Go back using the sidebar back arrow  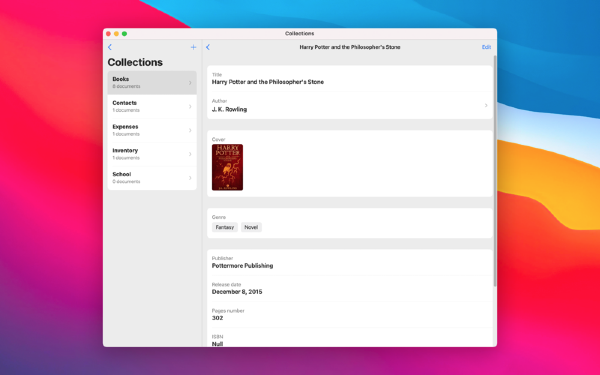click(110, 47)
